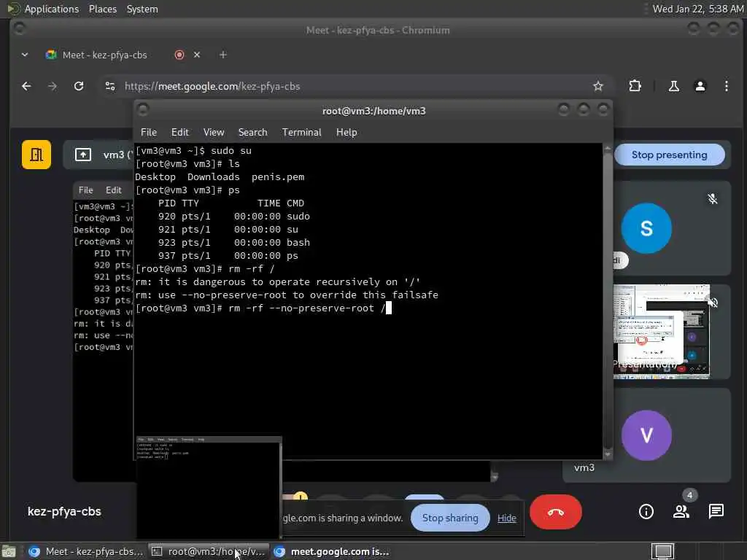Click the yellow Meet rooms icon
Image resolution: width=747 pixels, height=560 pixels.
pyautogui.click(x=36, y=155)
